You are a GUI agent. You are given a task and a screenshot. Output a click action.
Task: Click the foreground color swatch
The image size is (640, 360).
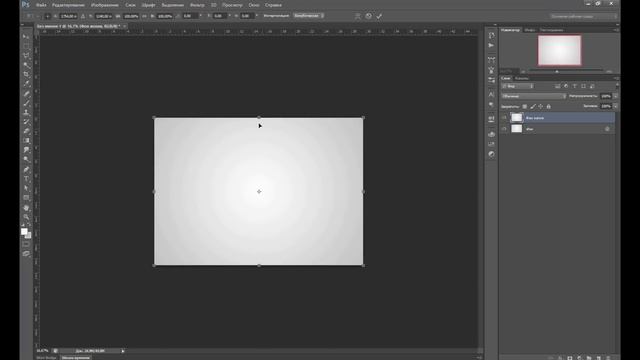pyautogui.click(x=24, y=231)
